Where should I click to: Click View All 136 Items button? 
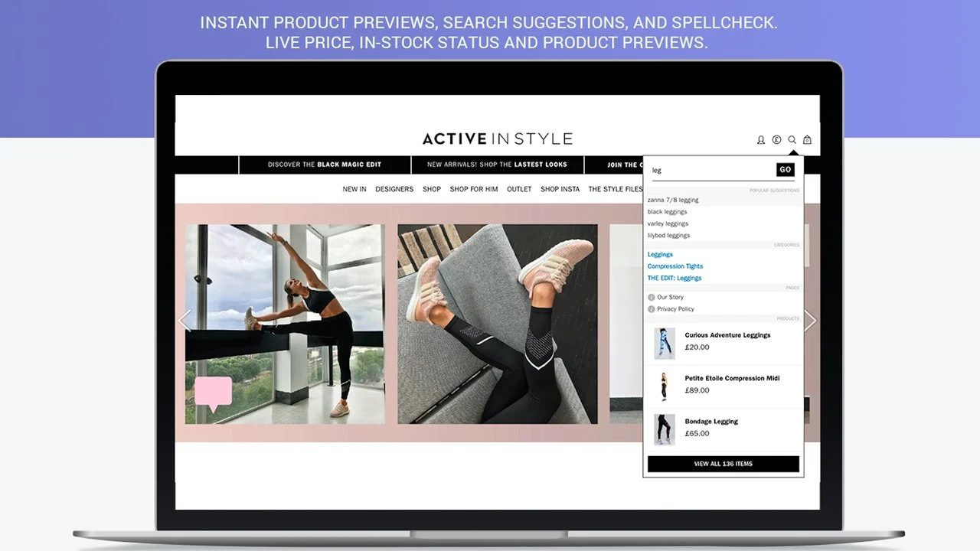723,464
